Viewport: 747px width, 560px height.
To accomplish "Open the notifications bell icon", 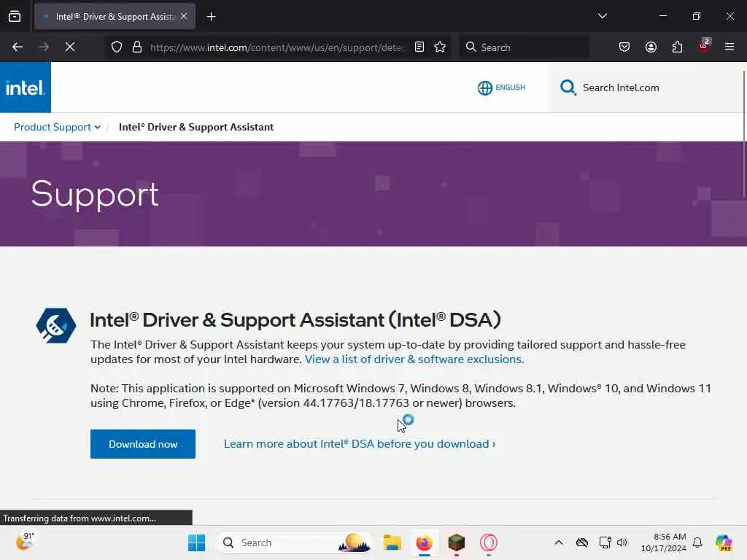I will [x=697, y=542].
